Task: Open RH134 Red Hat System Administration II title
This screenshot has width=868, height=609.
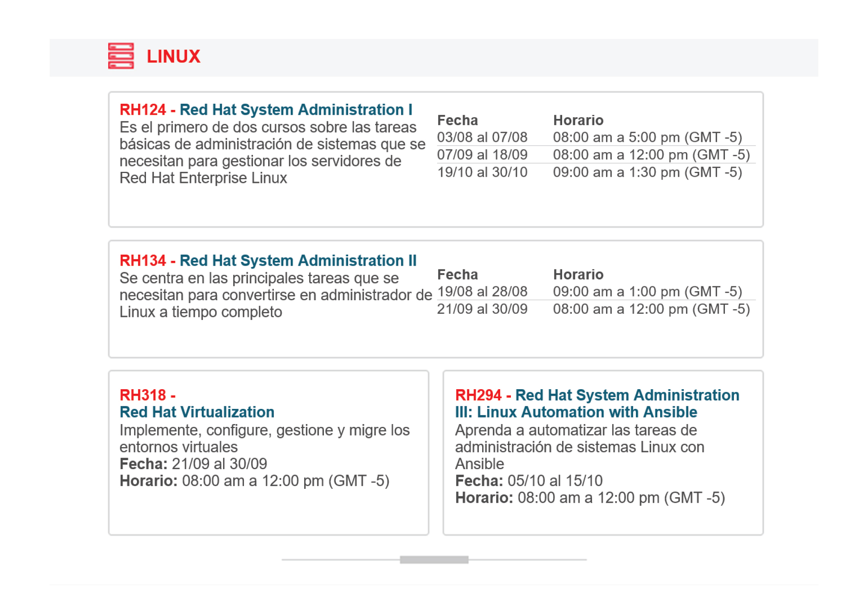Action: [268, 260]
